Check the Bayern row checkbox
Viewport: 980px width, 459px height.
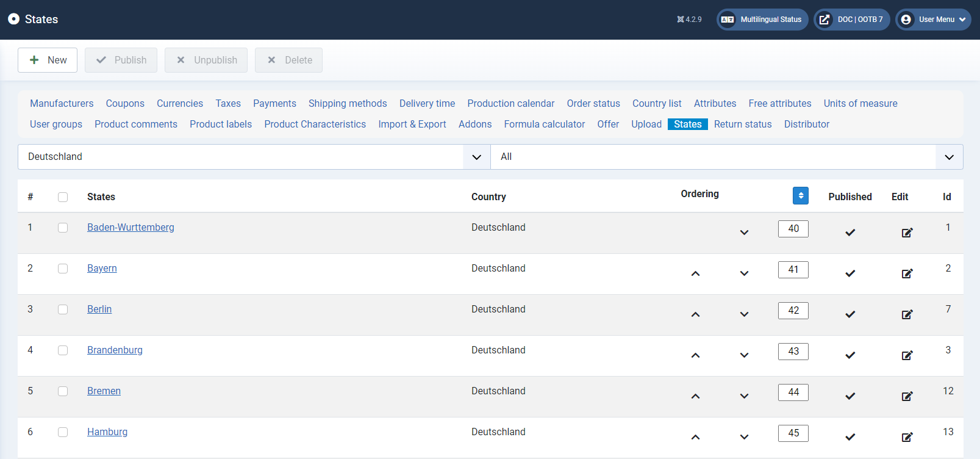(x=63, y=269)
